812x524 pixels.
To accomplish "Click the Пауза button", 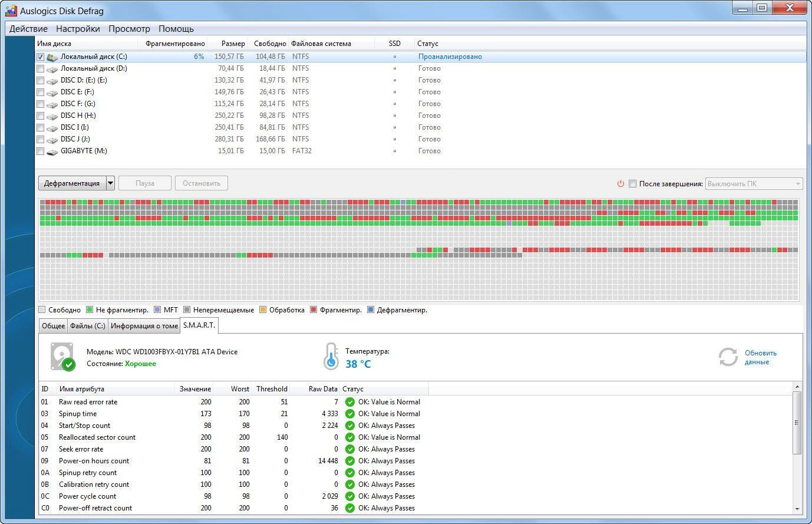I will coord(145,183).
